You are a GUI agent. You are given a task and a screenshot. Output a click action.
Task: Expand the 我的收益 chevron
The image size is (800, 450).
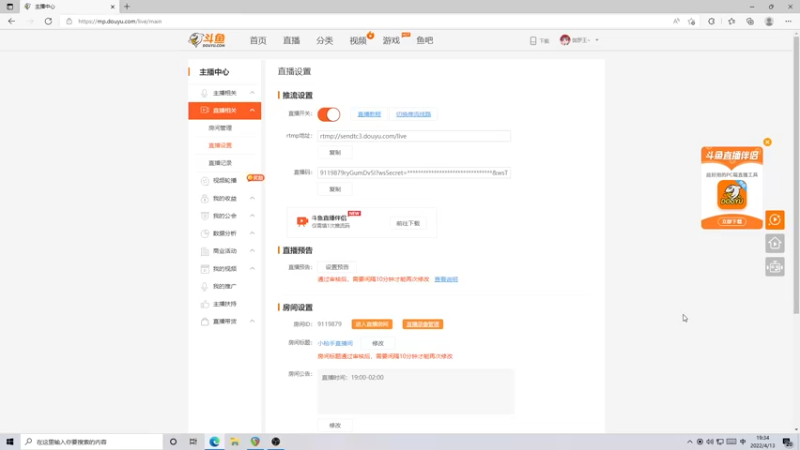click(252, 198)
